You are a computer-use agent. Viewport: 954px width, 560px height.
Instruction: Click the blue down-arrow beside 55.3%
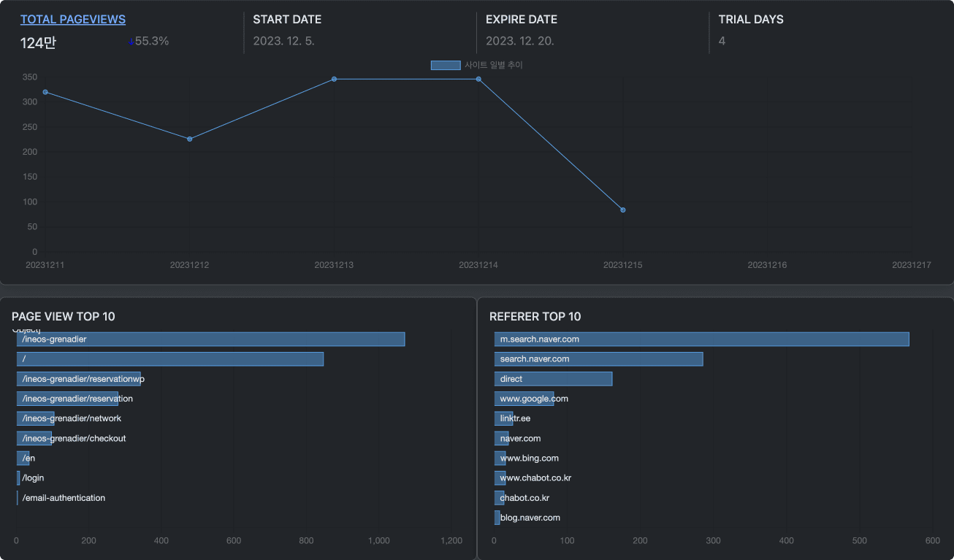(x=131, y=42)
